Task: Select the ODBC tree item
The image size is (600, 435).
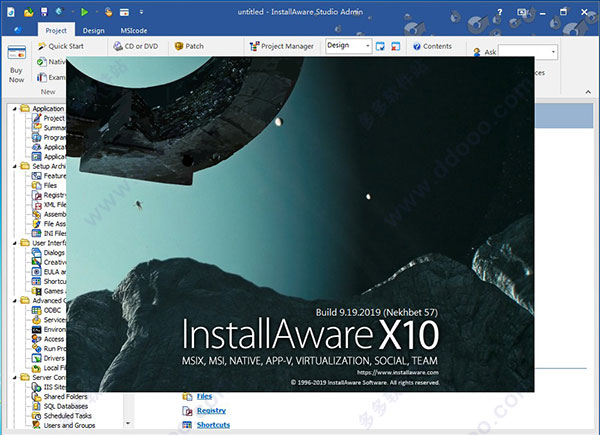Action: pyautogui.click(x=46, y=310)
